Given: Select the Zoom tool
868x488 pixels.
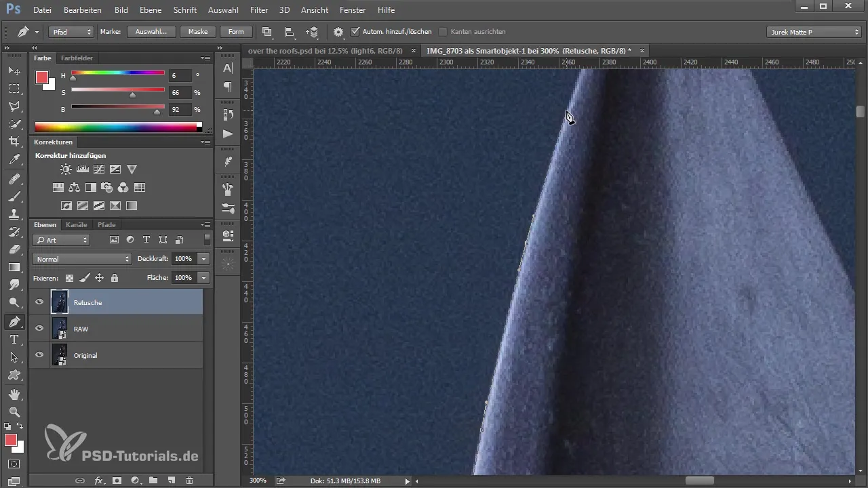Looking at the screenshot, I should [14, 411].
